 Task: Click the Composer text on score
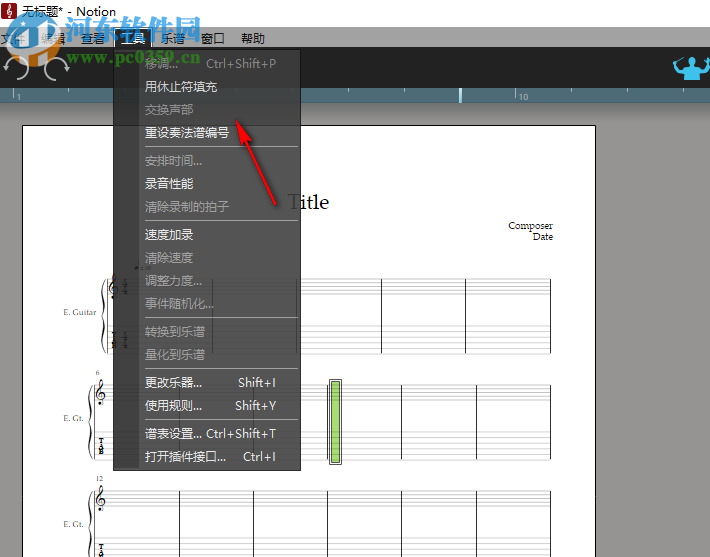[530, 226]
